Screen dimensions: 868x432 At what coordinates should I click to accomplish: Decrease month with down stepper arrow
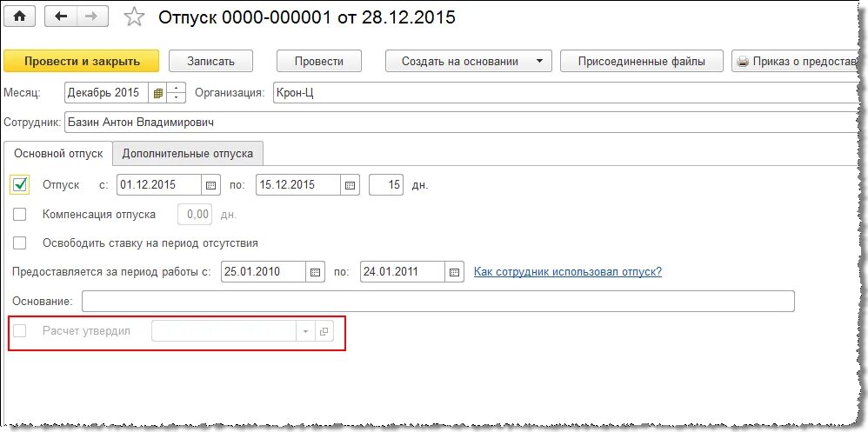point(176,98)
